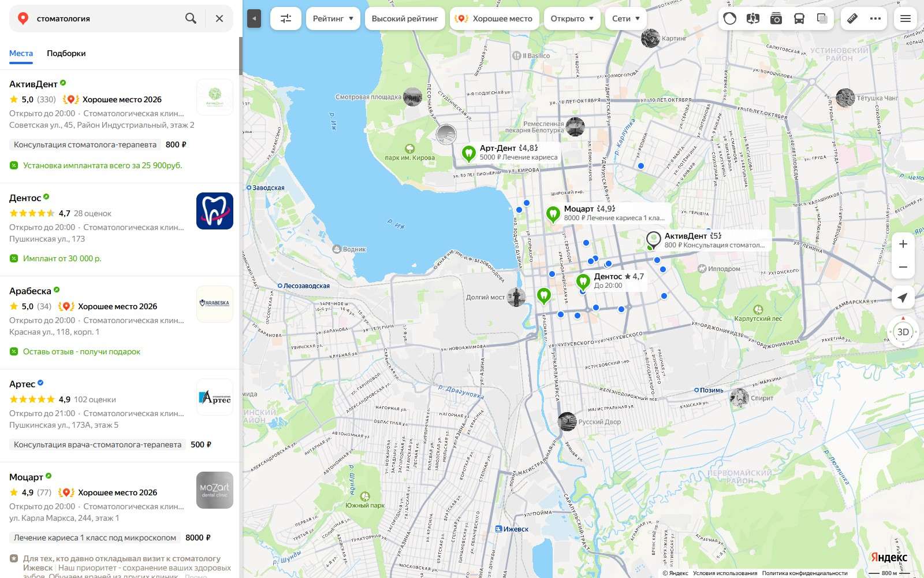Expand the Открыто dropdown
This screenshot has height=578, width=924.
572,18
